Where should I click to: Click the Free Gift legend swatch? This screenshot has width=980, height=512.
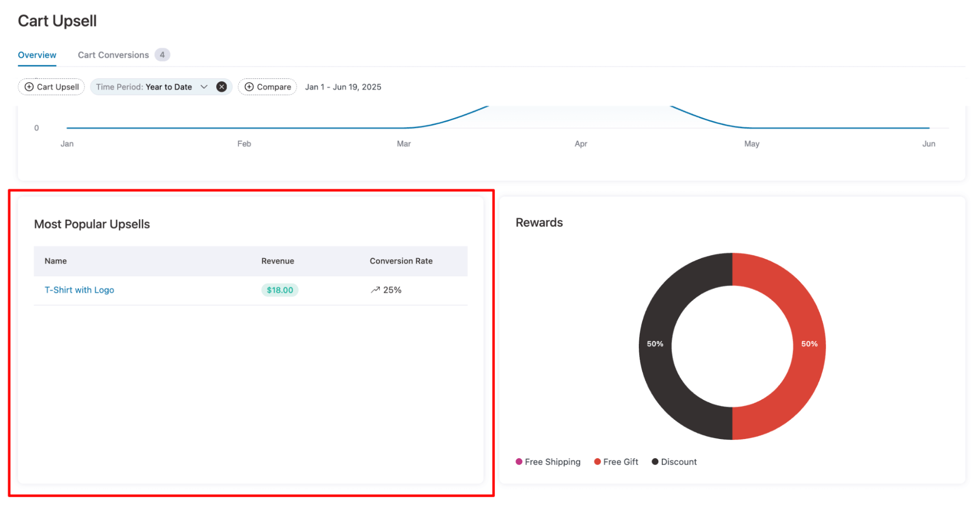tap(598, 462)
